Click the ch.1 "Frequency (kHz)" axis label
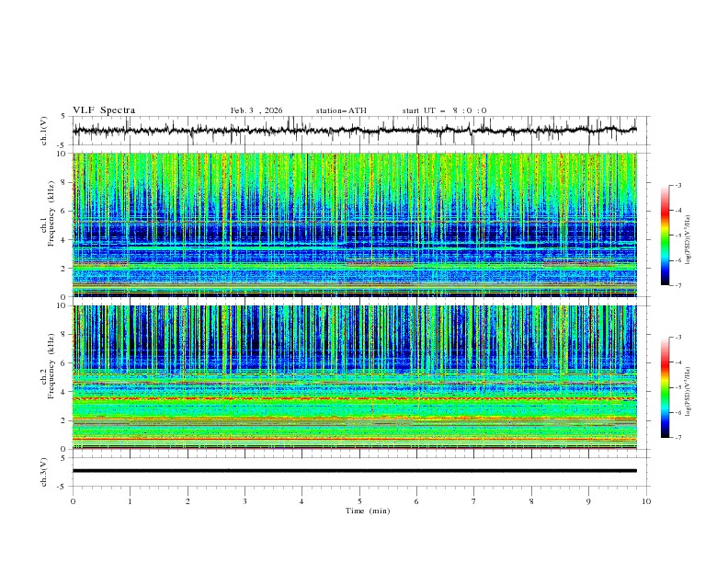This screenshot has width=728, height=563. click(x=51, y=213)
